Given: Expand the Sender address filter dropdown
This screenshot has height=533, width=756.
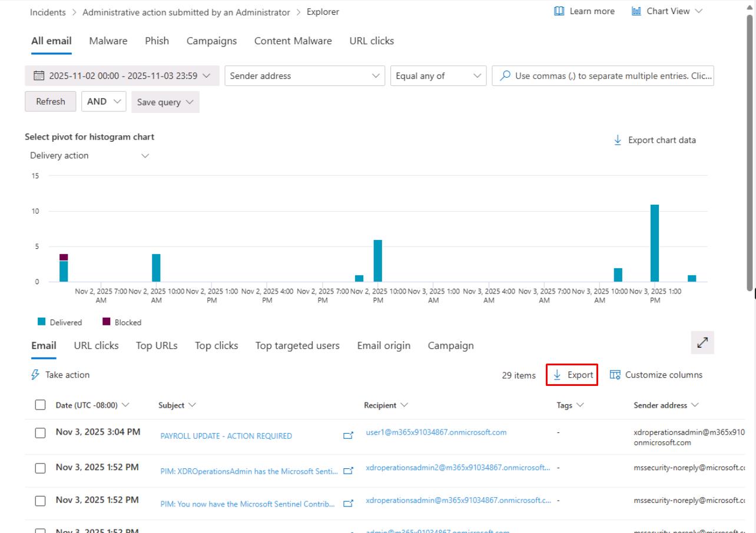Looking at the screenshot, I should 376,76.
